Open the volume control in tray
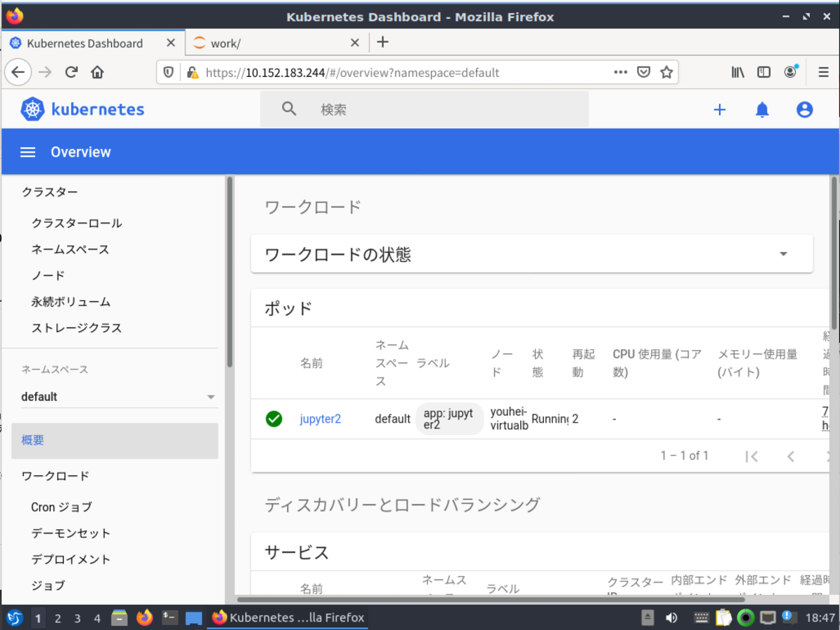Viewport: 840px width, 630px height. pos(672,617)
